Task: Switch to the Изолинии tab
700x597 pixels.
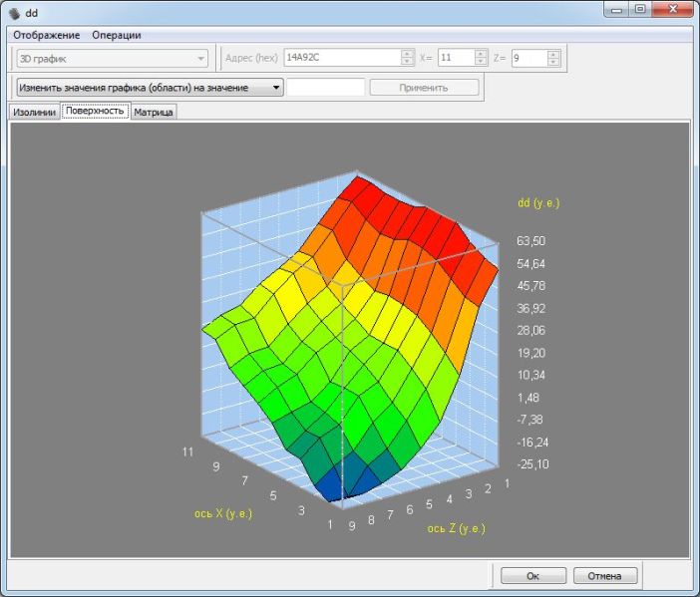Action: 34,112
